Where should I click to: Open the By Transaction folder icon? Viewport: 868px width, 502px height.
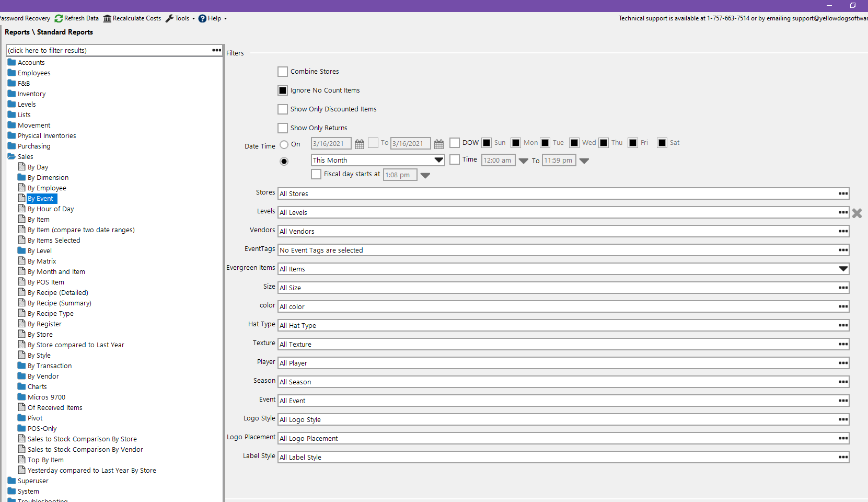21,366
